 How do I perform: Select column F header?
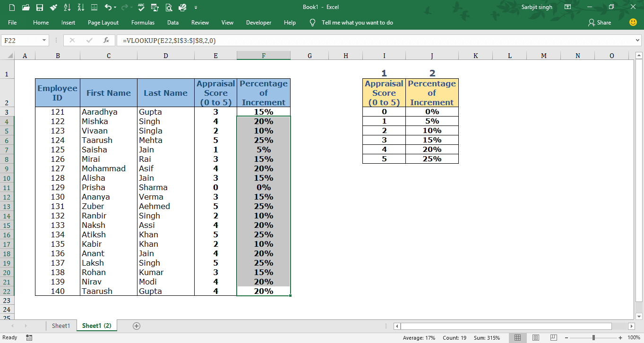[264, 56]
